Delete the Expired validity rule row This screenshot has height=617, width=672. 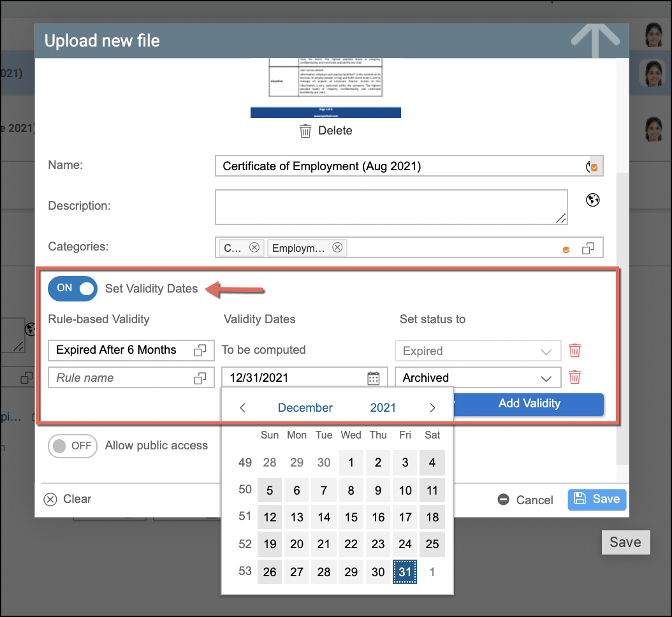[574, 351]
